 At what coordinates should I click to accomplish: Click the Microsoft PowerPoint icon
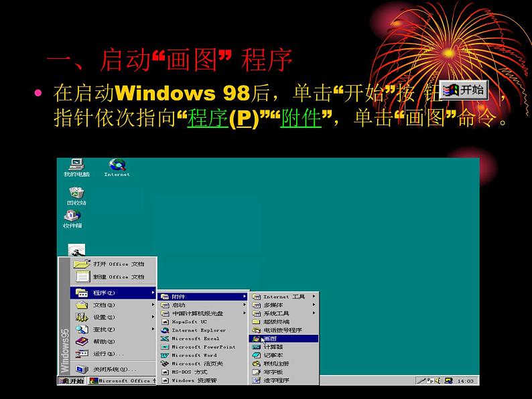[165, 347]
